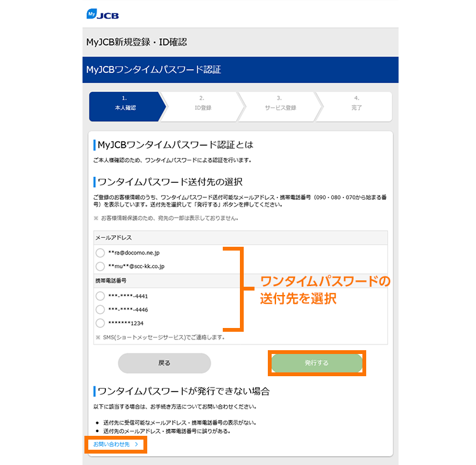Click the メールアドレス section header
The width and height of the screenshot is (476, 465).
coord(114,237)
